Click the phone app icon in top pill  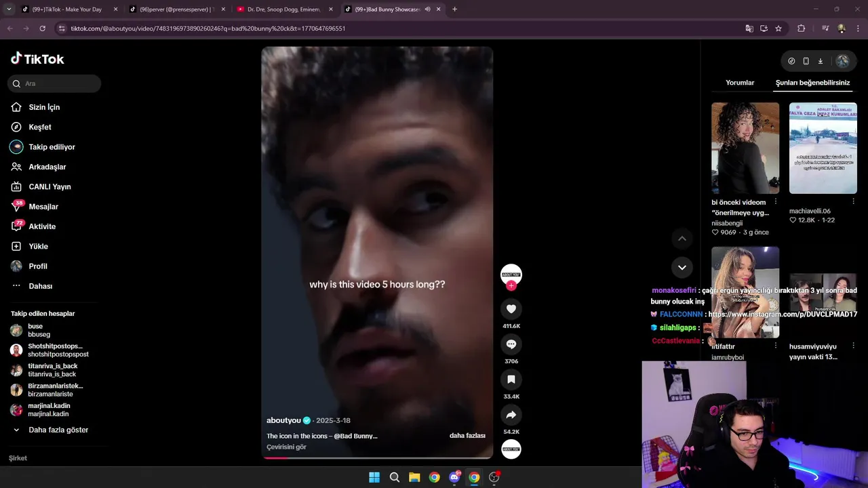click(806, 61)
